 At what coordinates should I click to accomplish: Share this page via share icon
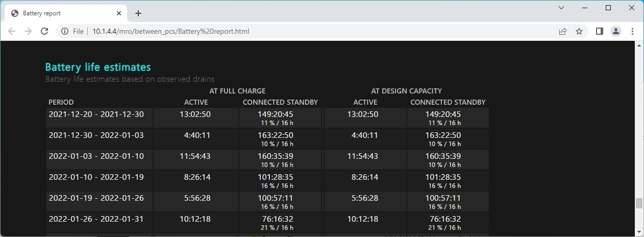pyautogui.click(x=563, y=31)
